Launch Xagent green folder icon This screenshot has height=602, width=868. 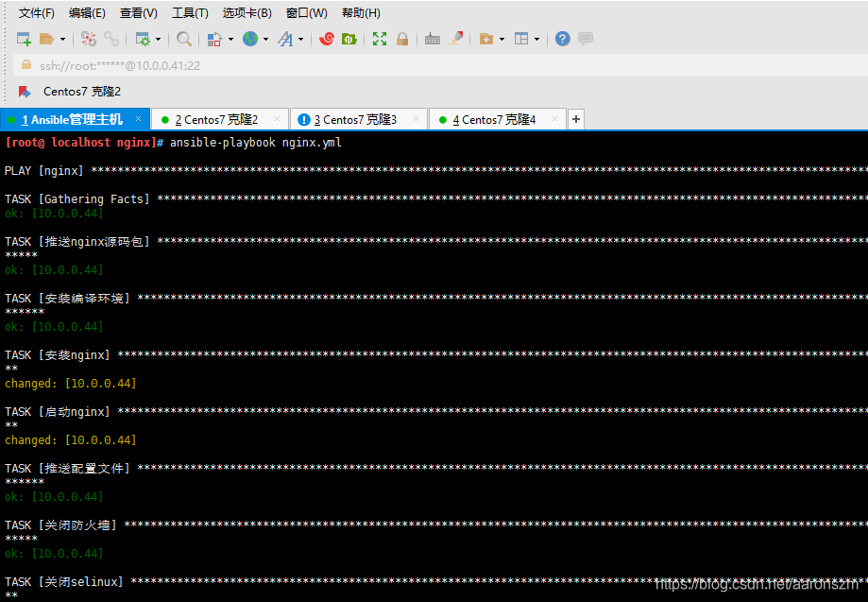[349, 39]
